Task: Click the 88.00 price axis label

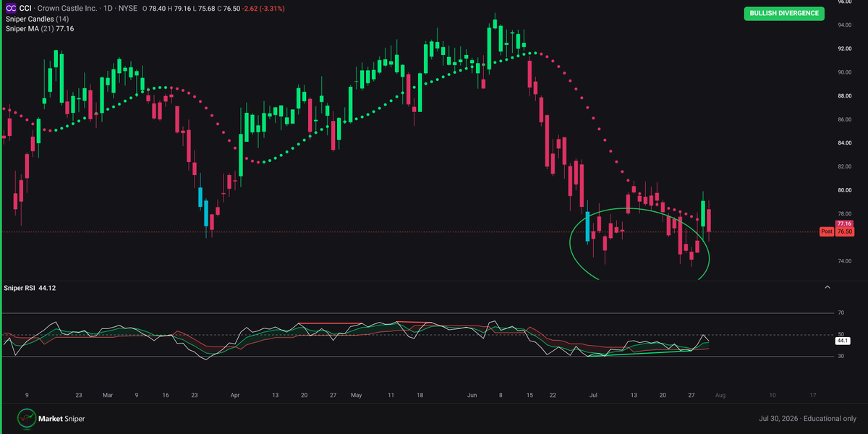Action: coord(845,96)
